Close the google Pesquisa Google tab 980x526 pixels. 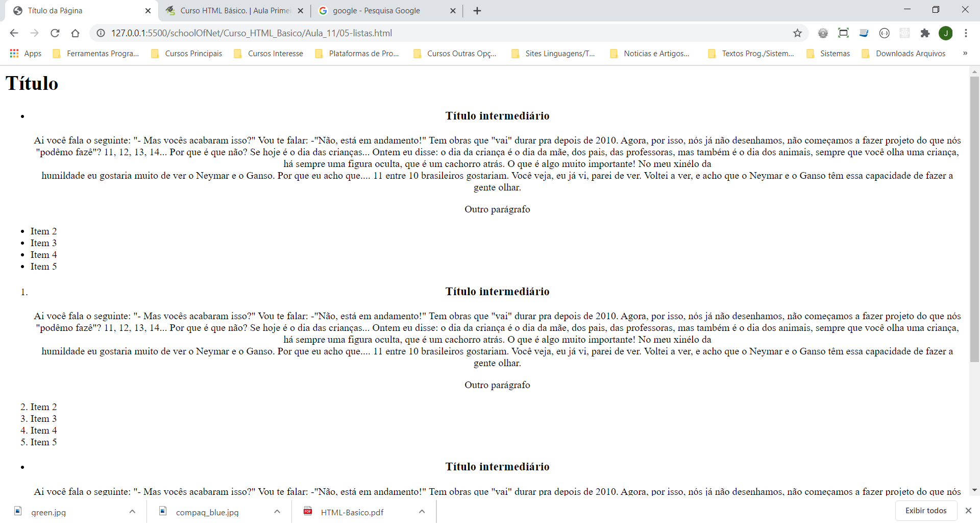pyautogui.click(x=453, y=11)
